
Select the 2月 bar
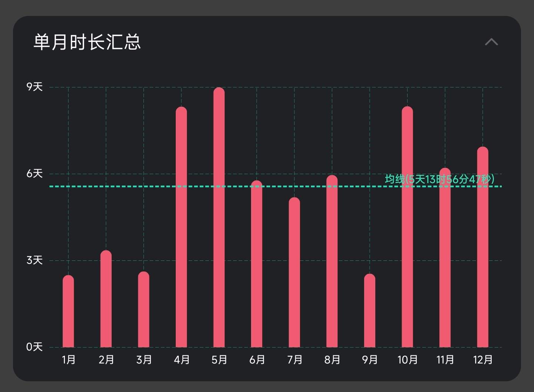click(x=106, y=299)
